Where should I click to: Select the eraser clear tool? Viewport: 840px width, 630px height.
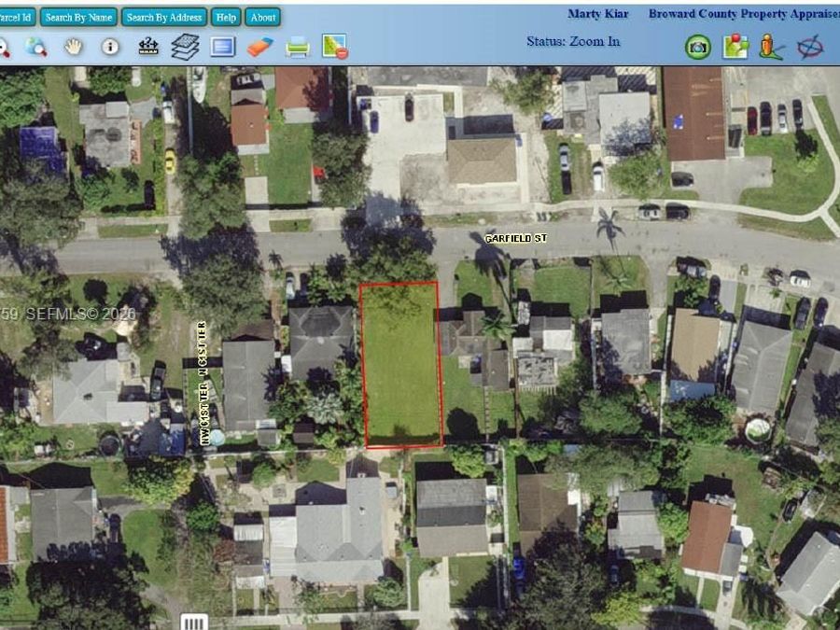click(260, 48)
